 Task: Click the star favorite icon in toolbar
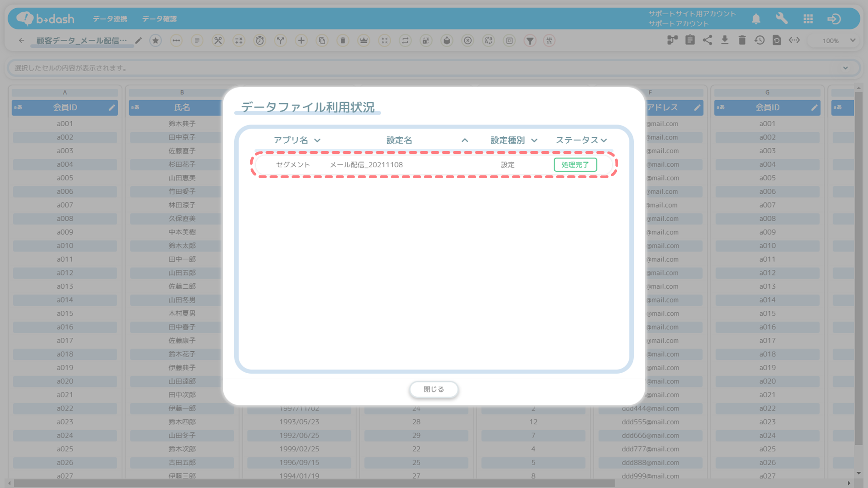[x=156, y=40]
